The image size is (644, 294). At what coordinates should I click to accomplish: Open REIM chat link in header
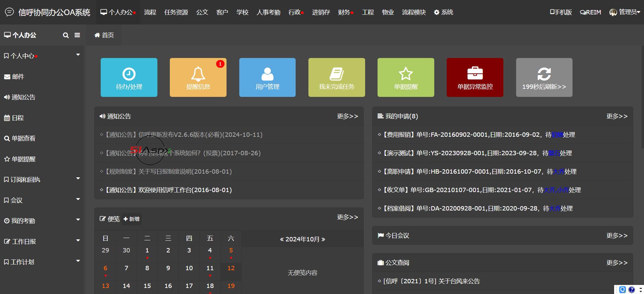590,12
